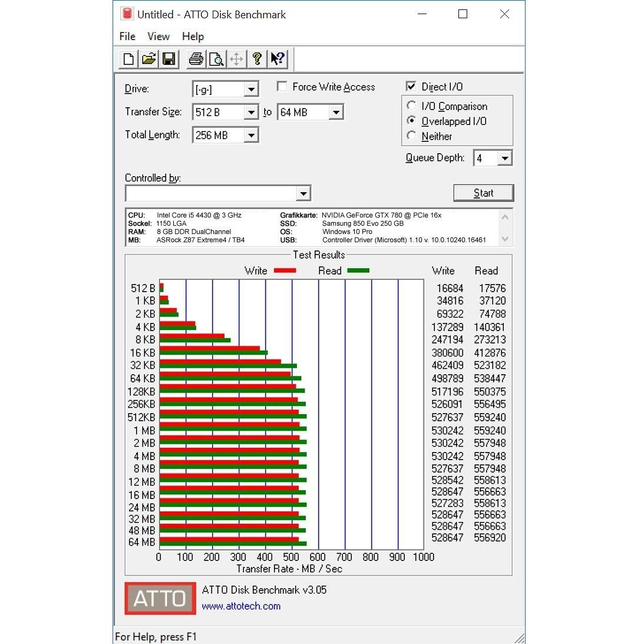
Task: Open the File menu
Action: tap(127, 37)
